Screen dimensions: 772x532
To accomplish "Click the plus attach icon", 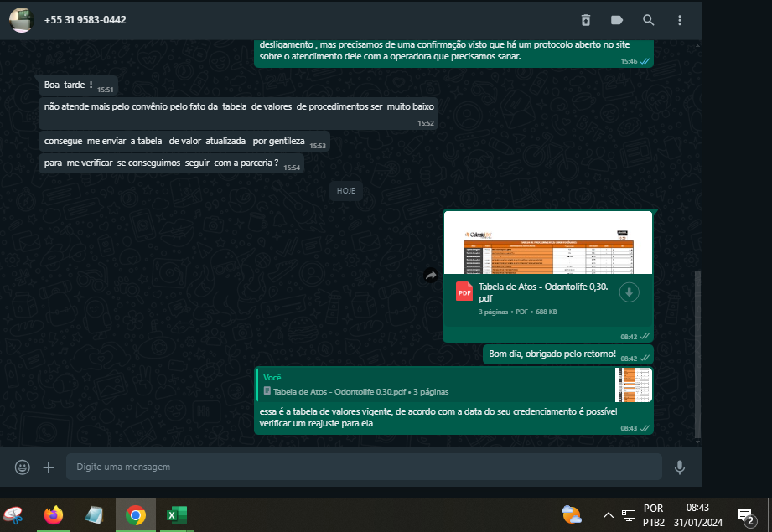I will pyautogui.click(x=49, y=467).
